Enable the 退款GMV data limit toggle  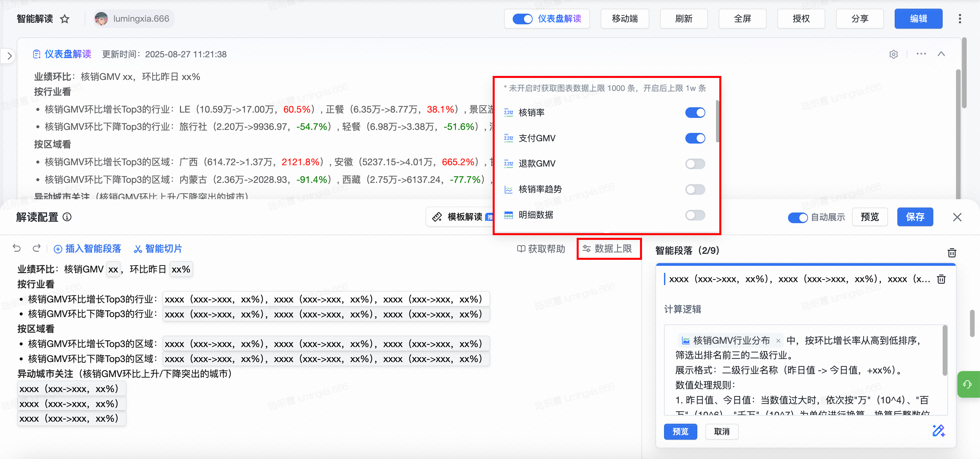click(695, 164)
